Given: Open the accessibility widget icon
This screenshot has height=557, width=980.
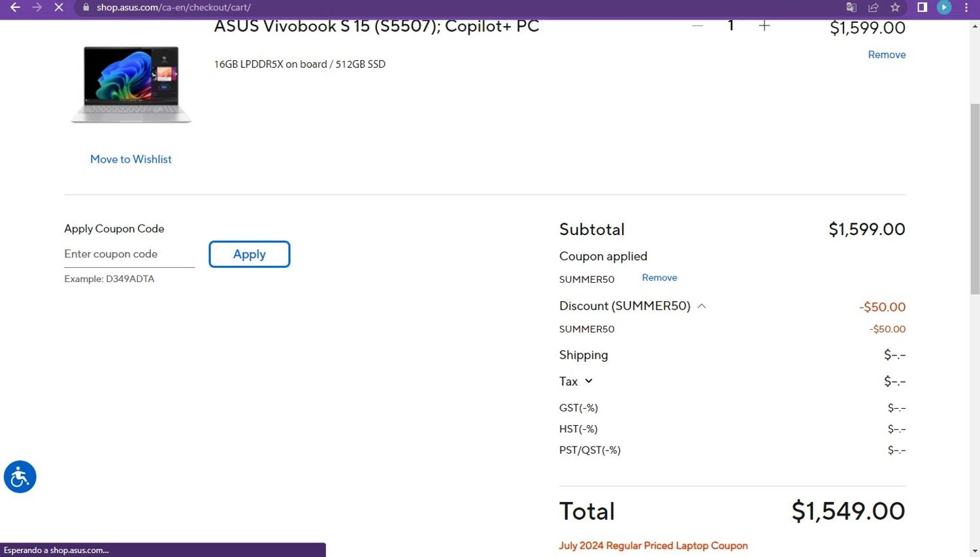Looking at the screenshot, I should click(x=20, y=477).
